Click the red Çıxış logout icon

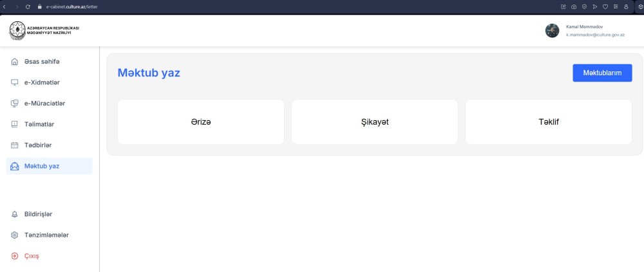(x=14, y=256)
